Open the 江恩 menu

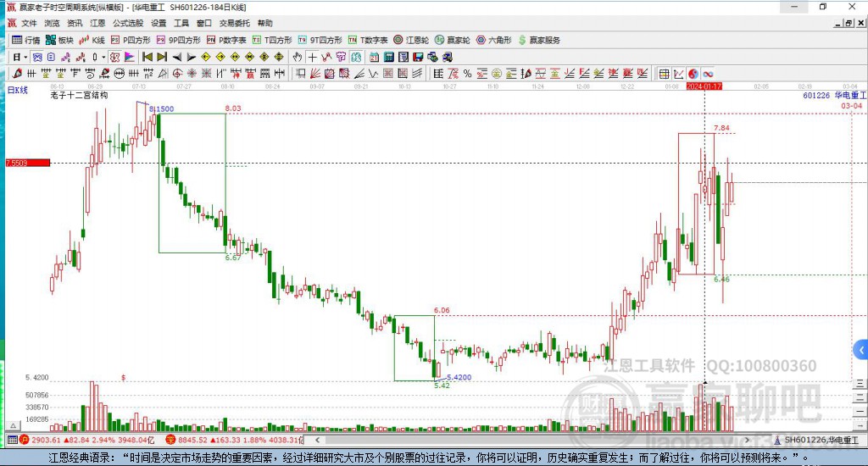tap(97, 23)
